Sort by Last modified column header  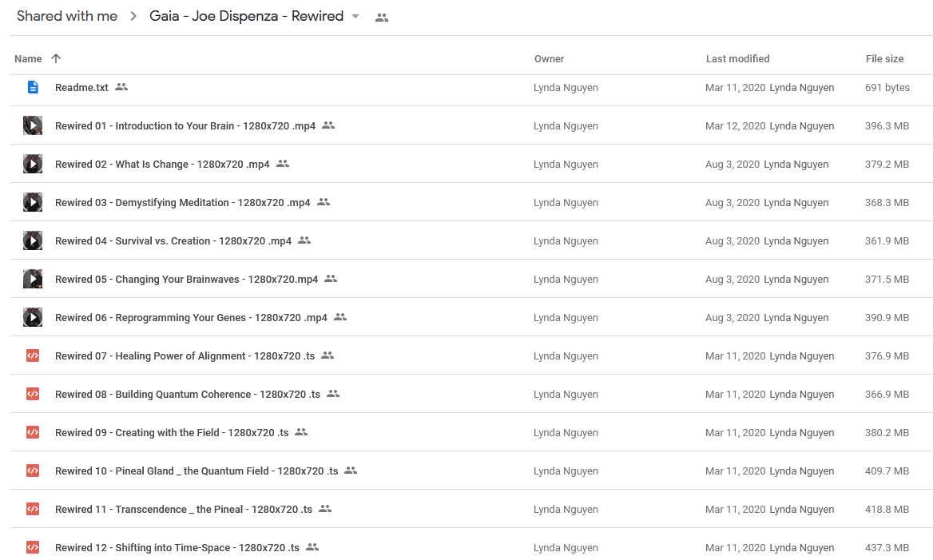pos(737,59)
